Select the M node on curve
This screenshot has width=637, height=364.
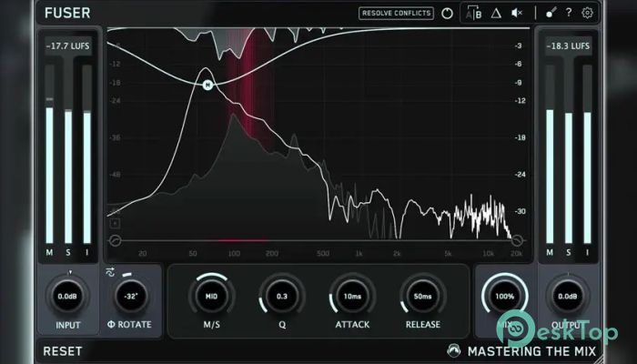208,85
